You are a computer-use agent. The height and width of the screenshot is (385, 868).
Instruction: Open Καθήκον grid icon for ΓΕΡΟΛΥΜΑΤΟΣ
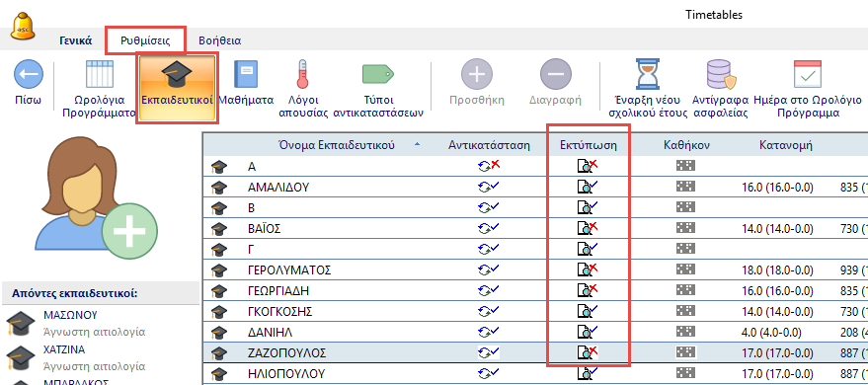685,269
